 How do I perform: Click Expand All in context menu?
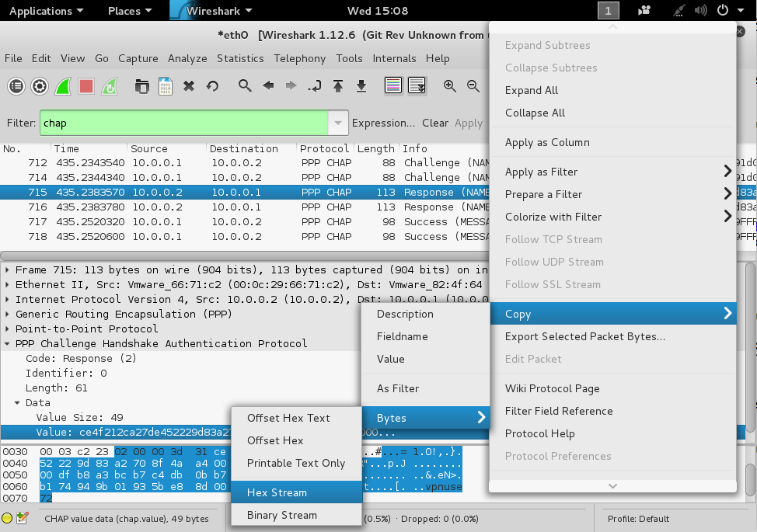(613, 90)
